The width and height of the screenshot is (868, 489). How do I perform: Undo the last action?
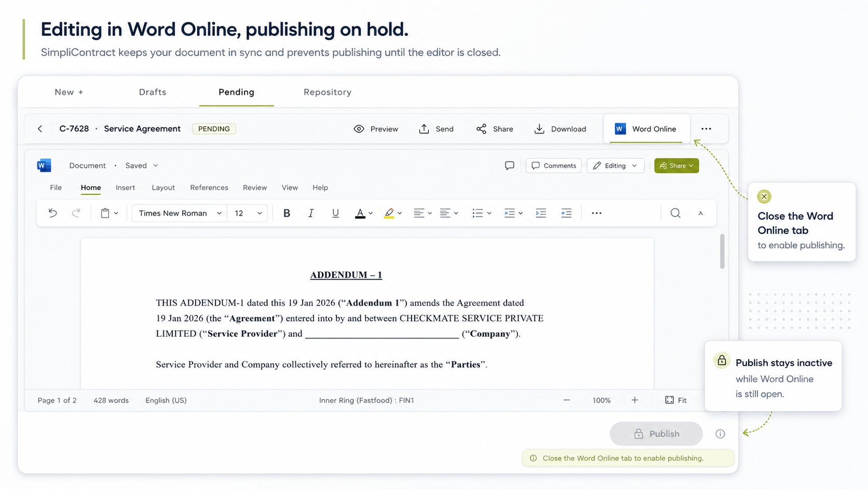(52, 213)
